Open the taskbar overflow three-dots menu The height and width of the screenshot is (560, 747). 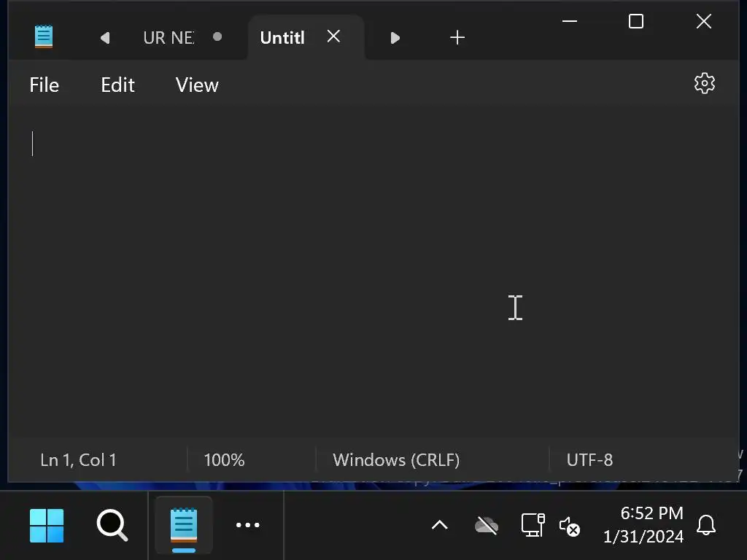click(x=248, y=525)
